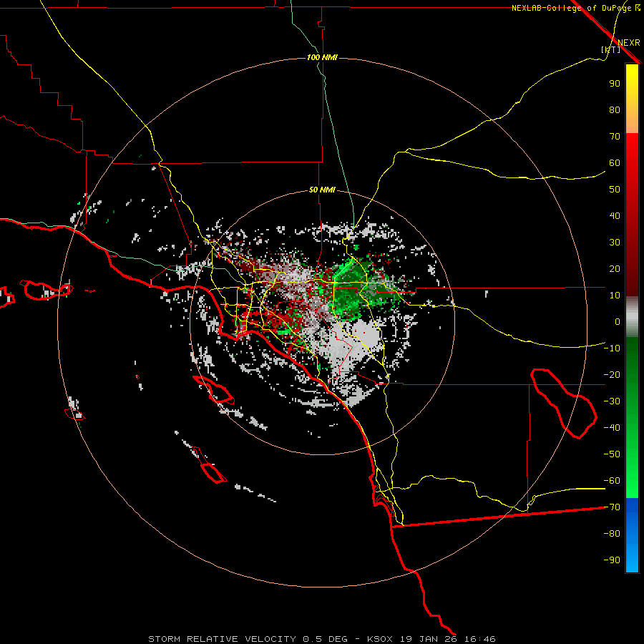Click the NEXR text in top right corner
The height and width of the screenshot is (644, 644).
pyautogui.click(x=629, y=43)
